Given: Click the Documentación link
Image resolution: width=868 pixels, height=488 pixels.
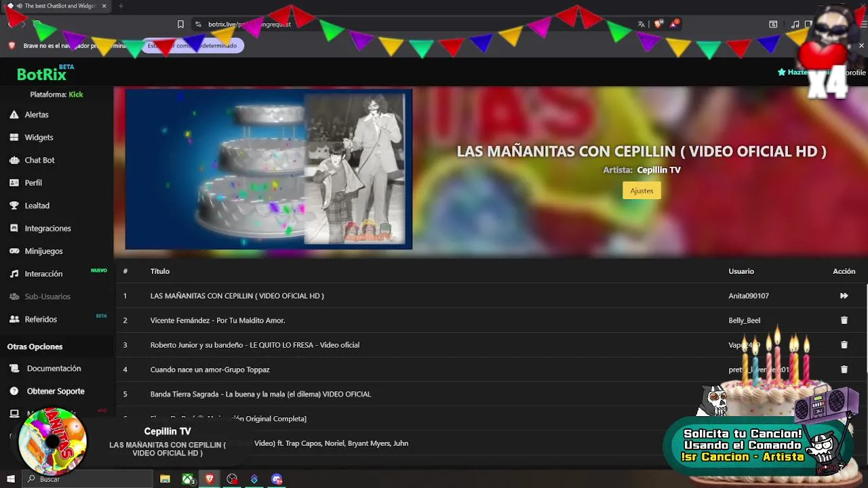Looking at the screenshot, I should point(54,369).
